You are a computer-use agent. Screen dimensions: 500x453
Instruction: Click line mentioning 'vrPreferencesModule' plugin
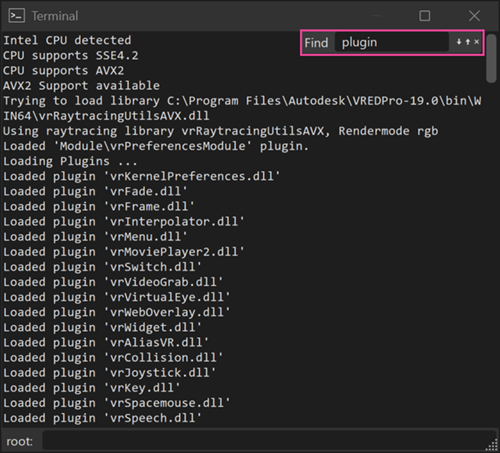pyautogui.click(x=156, y=146)
